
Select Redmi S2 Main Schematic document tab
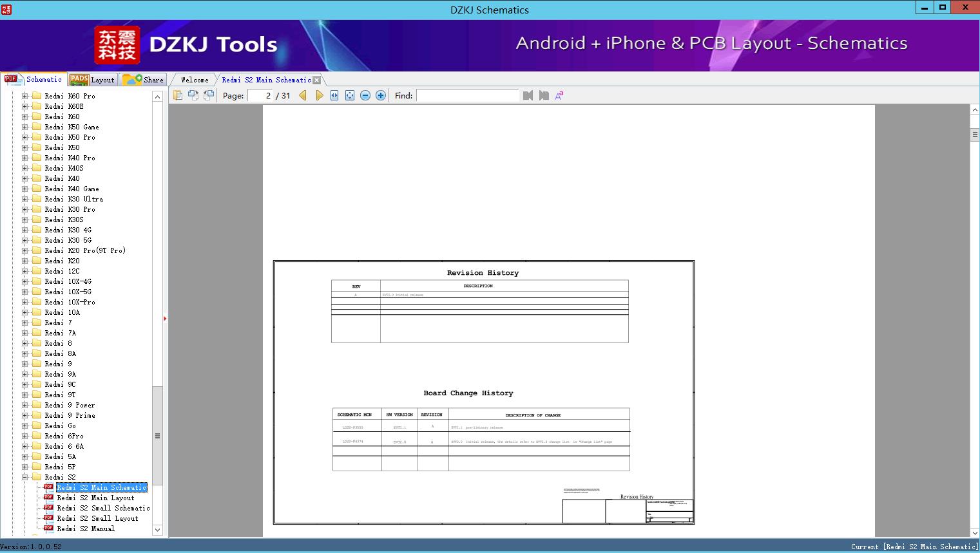266,80
